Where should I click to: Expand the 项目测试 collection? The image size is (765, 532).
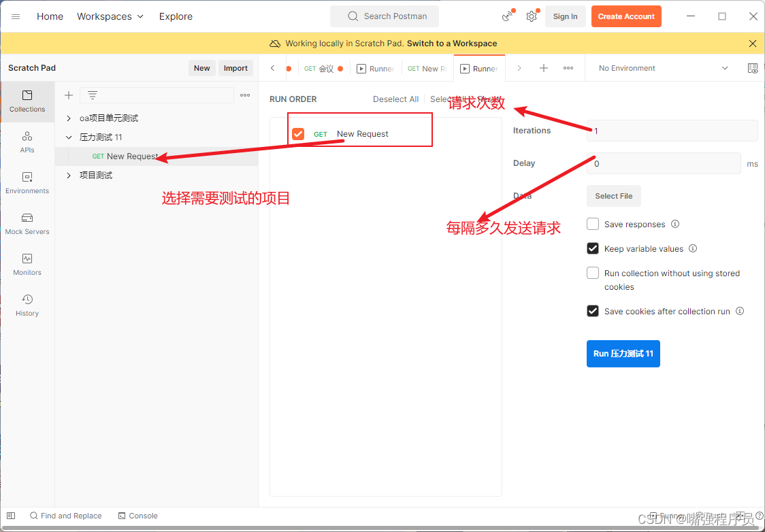(x=69, y=176)
